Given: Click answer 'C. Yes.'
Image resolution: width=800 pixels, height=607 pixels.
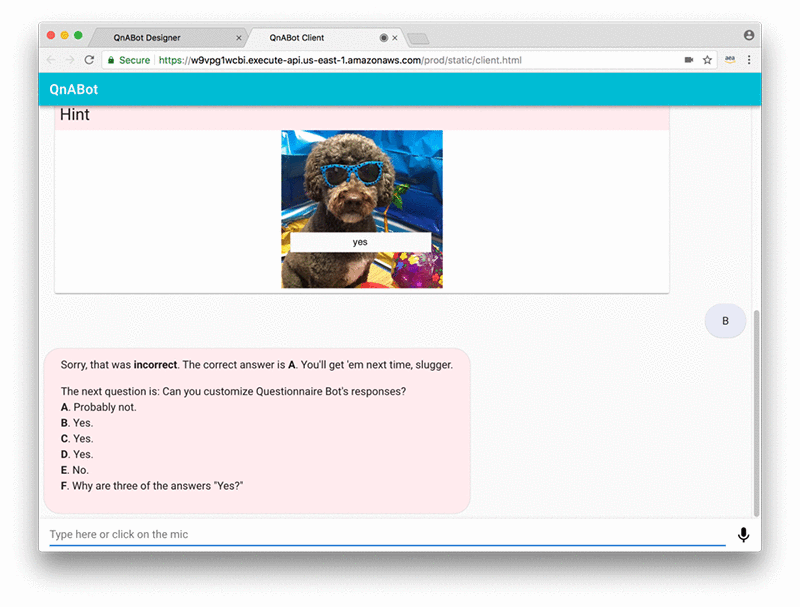Looking at the screenshot, I should [77, 439].
